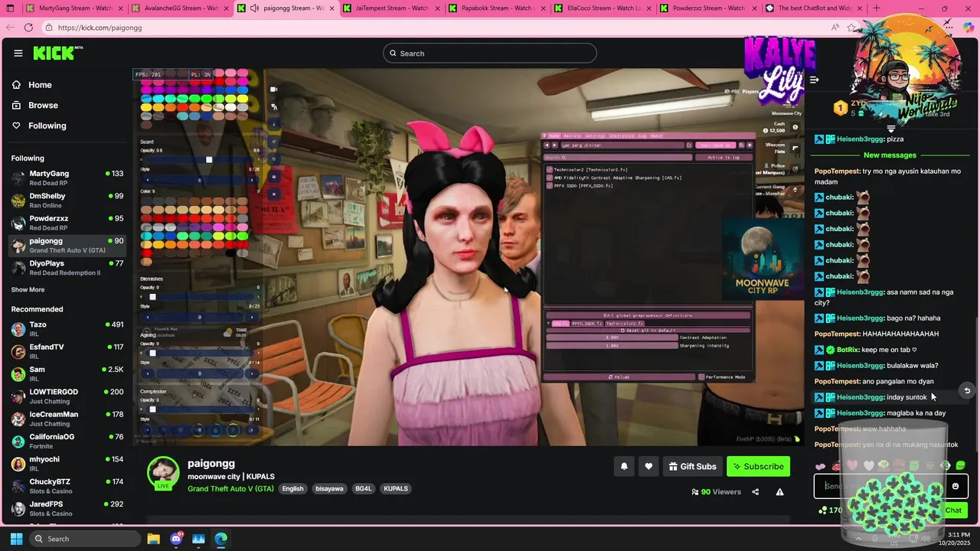Adjust the Sharpening intensity slider

click(612, 345)
